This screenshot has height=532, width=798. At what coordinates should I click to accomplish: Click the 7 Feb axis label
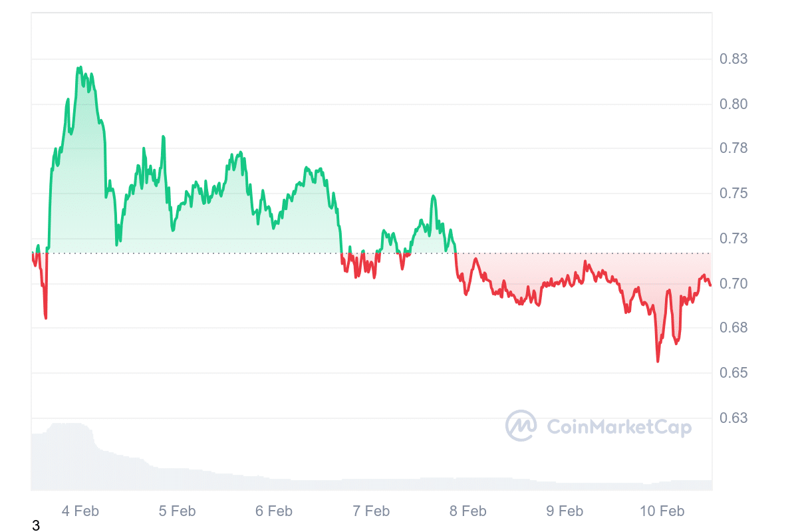(x=371, y=511)
